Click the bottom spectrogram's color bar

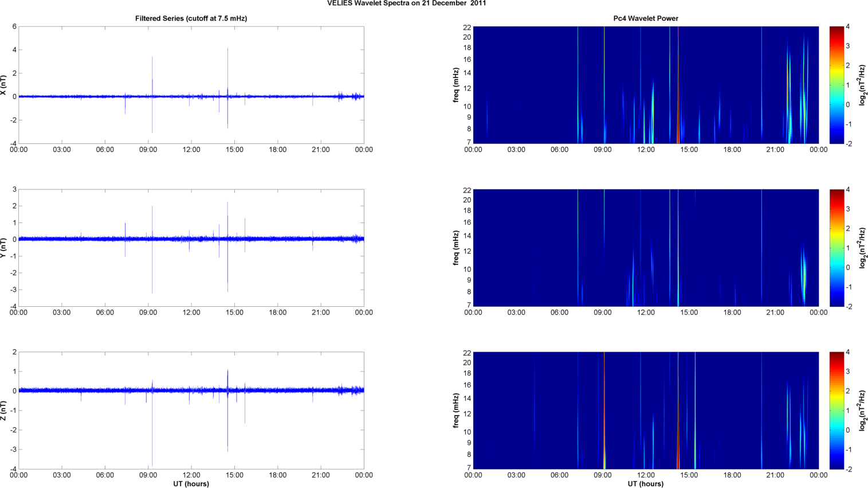tap(836, 411)
